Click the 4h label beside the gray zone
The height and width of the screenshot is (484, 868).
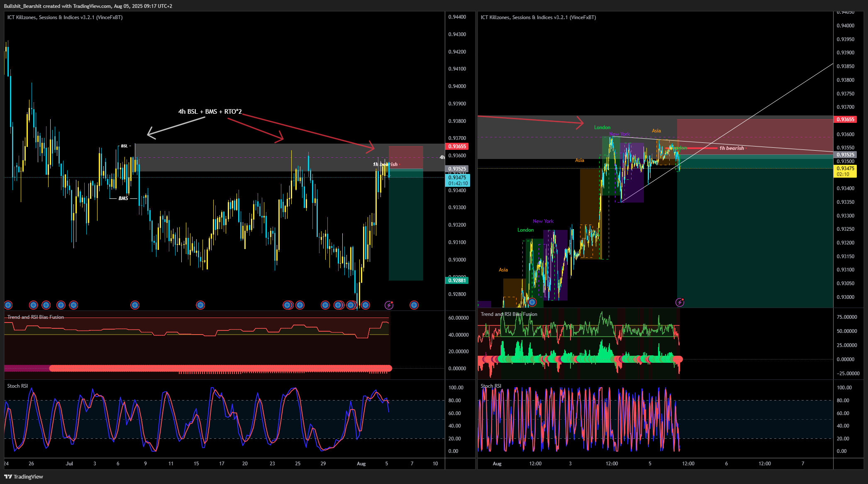[442, 157]
